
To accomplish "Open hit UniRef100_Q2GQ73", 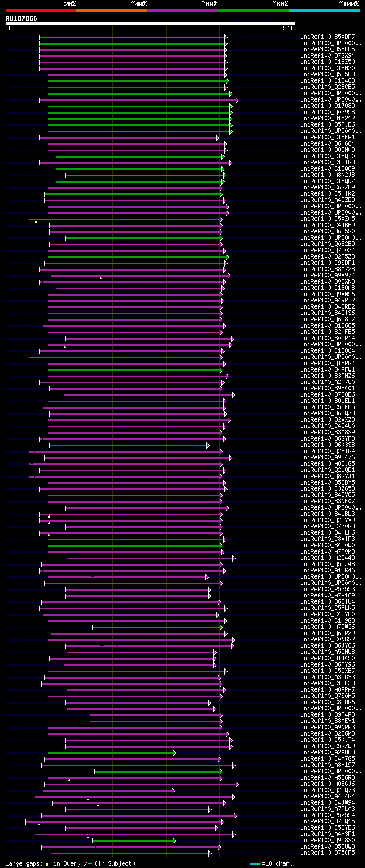I will coord(327,790).
